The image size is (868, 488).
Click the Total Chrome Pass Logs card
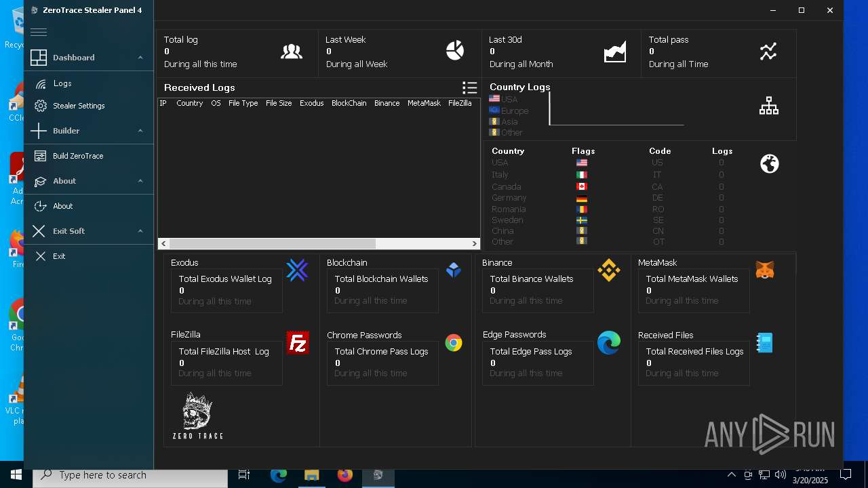(382, 363)
